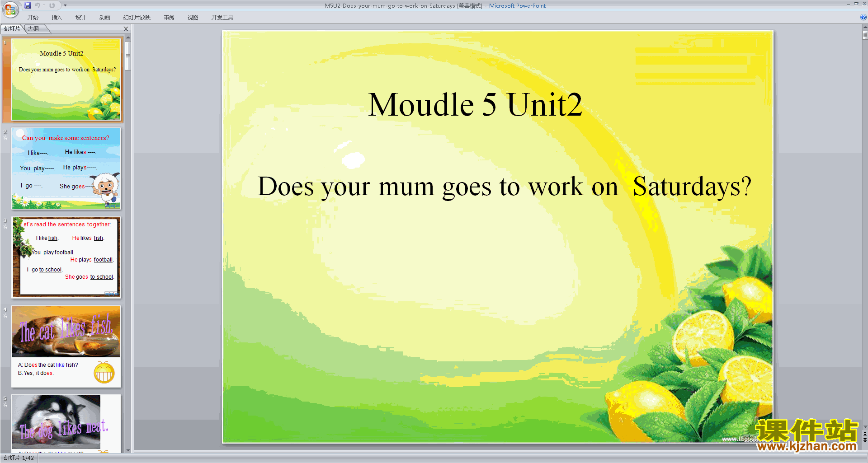Click the main editor scroll up arrow
Screen dimensions: 868x463
click(865, 28)
